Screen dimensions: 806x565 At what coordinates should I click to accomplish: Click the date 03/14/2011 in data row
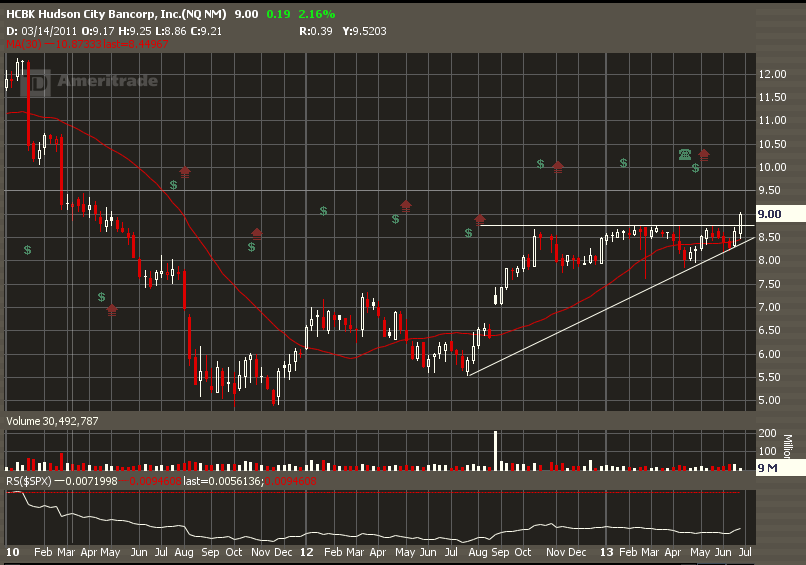pyautogui.click(x=49, y=31)
